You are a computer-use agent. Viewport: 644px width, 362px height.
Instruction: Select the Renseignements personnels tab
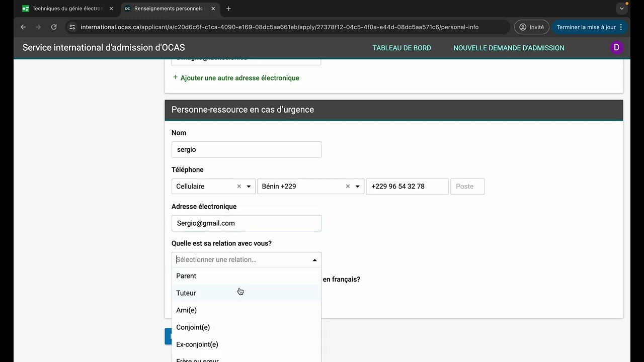pyautogui.click(x=170, y=9)
